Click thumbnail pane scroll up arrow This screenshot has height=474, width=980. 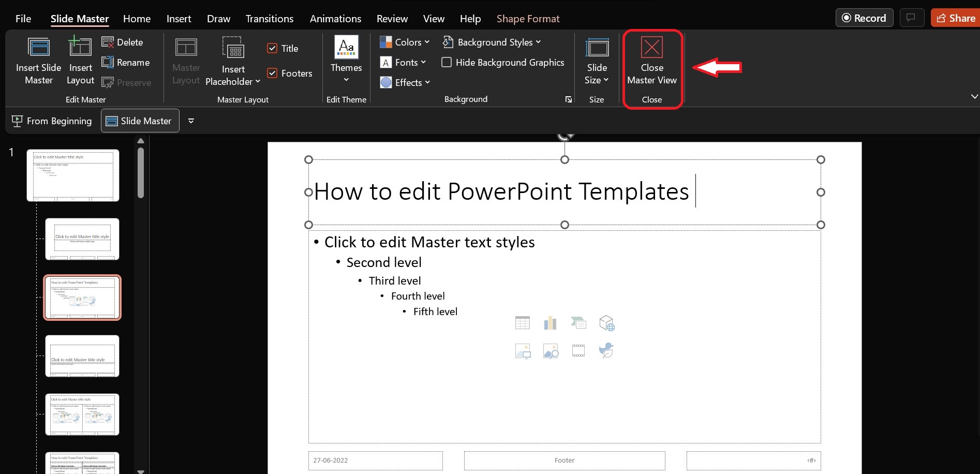(141, 141)
